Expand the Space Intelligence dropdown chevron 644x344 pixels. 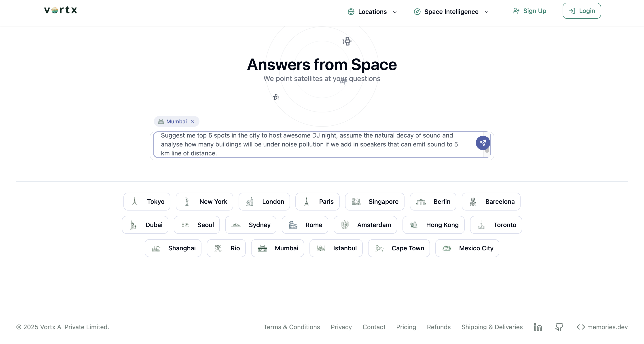(x=487, y=12)
